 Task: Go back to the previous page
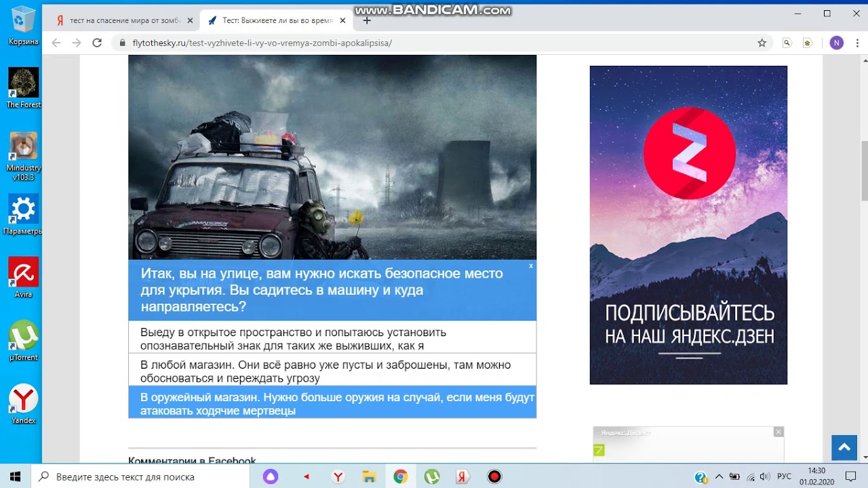click(56, 43)
